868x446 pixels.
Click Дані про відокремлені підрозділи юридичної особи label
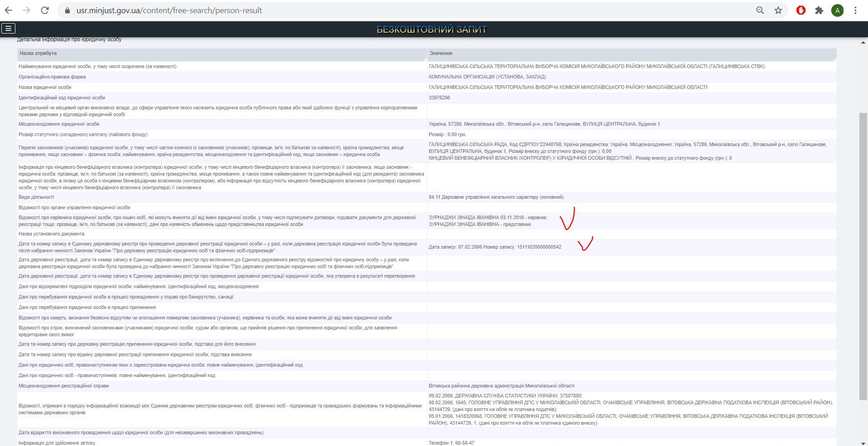point(139,286)
